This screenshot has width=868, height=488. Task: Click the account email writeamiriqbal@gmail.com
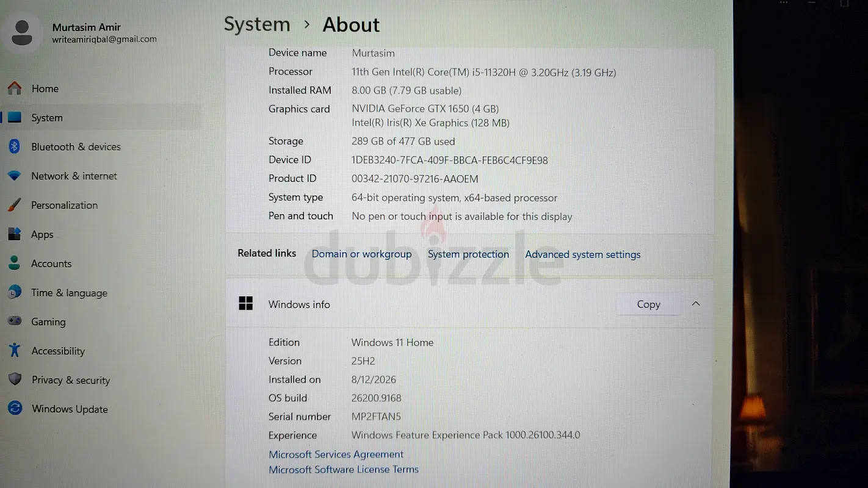coord(104,39)
